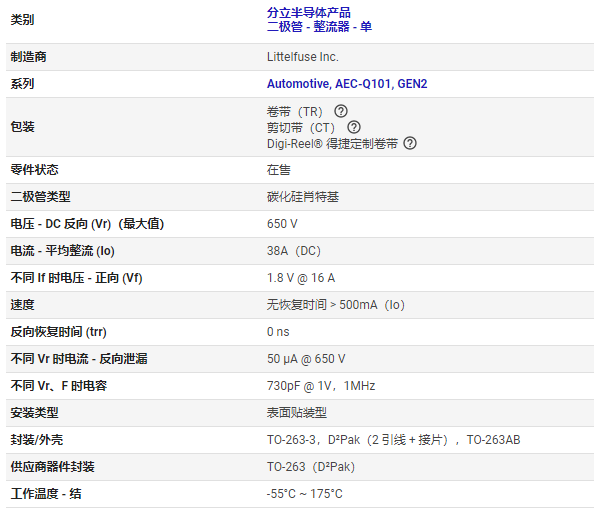Click help icon next to 剪切带 (CT)
This screenshot has height=509, width=594.
(354, 127)
